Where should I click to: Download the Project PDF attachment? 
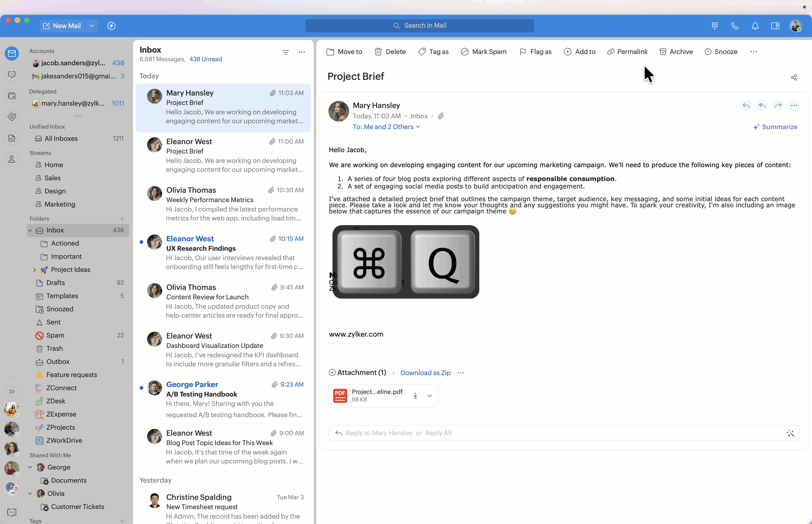click(x=415, y=396)
